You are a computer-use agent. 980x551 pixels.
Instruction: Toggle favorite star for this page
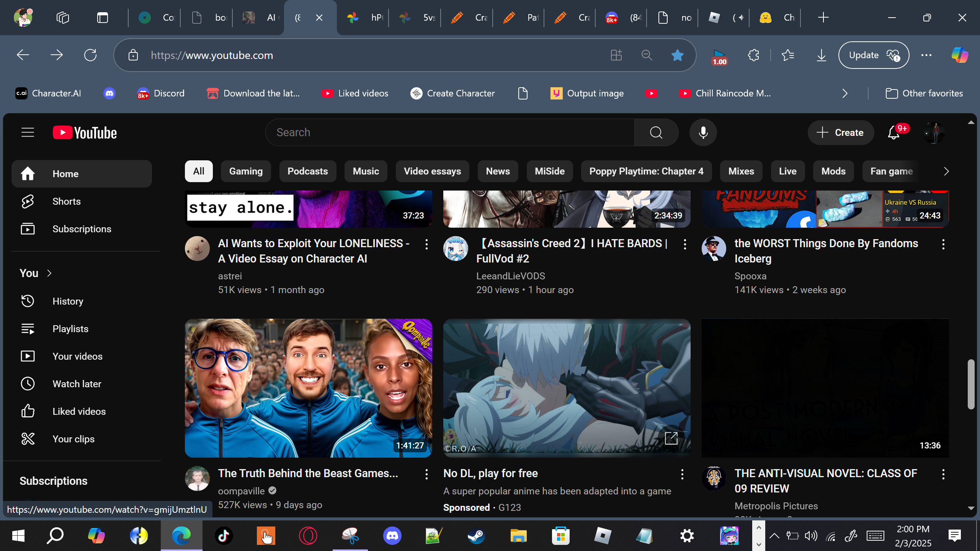pos(677,55)
